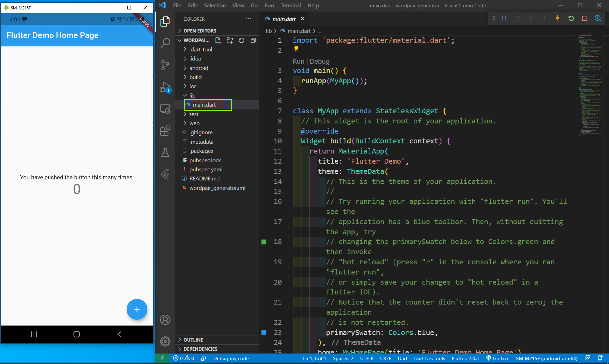Screen dimensions: 609x364
Task: Click Step Out in debug toolbar
Action: (544, 19)
